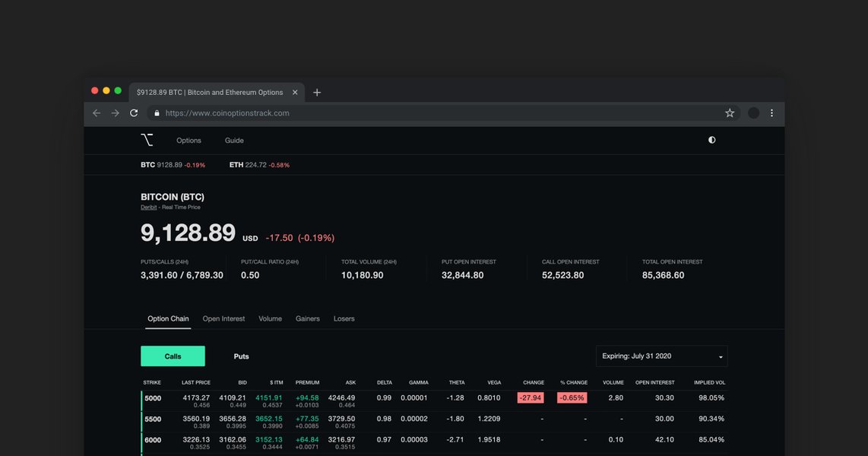The width and height of the screenshot is (868, 456).
Task: Click the browser forward arrow
Action: tap(115, 113)
